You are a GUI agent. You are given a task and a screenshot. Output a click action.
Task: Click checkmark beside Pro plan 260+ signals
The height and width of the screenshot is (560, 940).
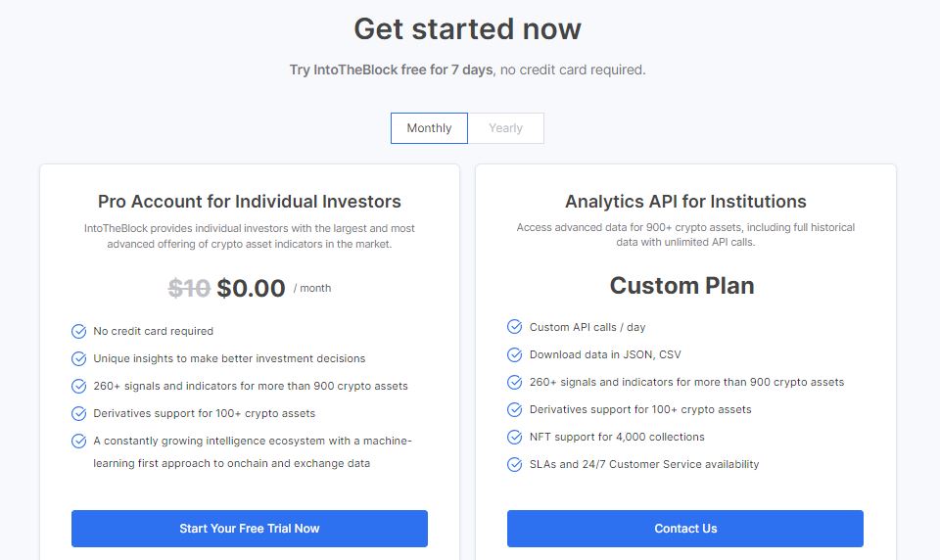pos(79,386)
